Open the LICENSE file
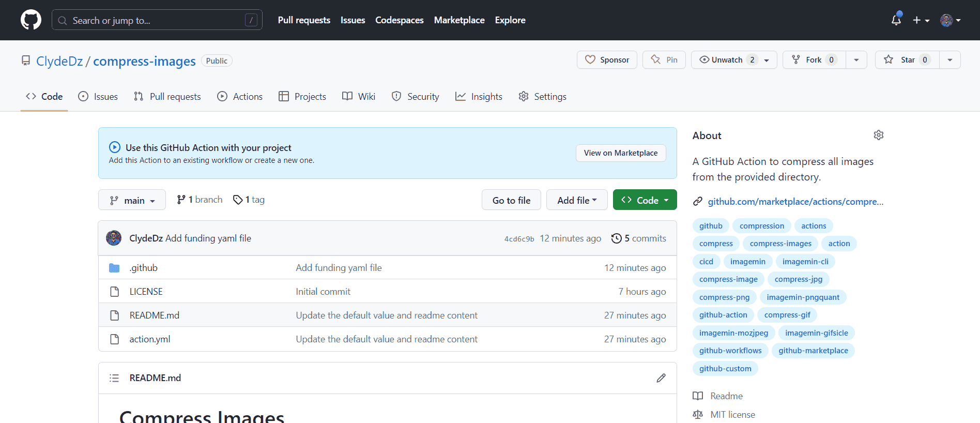The width and height of the screenshot is (980, 423). (146, 292)
